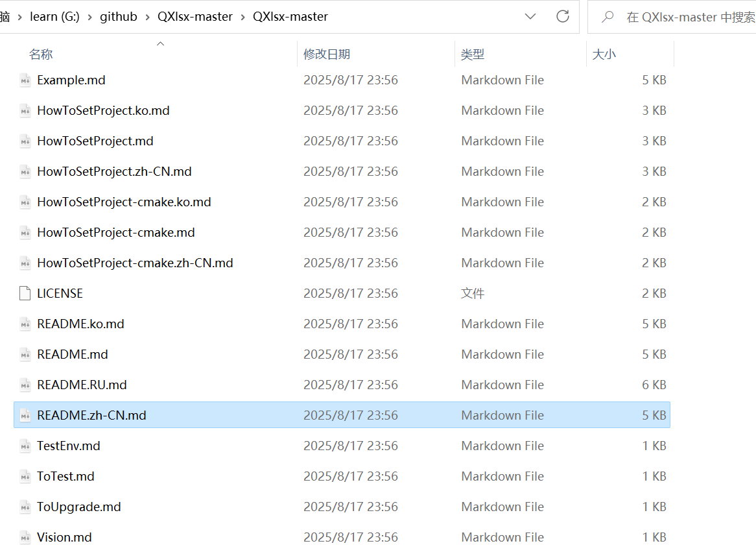Select the file named ToTest.md

pyautogui.click(x=65, y=476)
